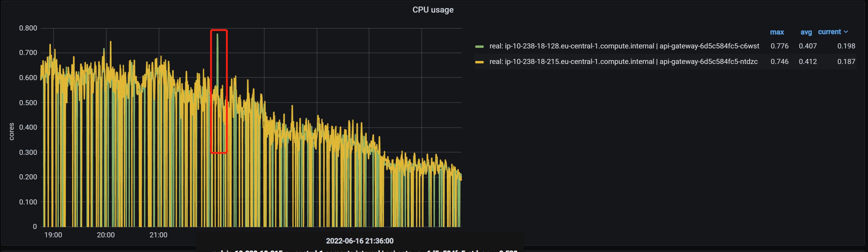Click the sort arrow beside current
Screen dimensions: 868x252
(x=846, y=32)
